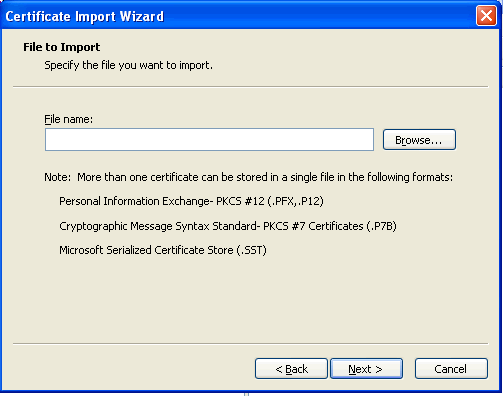Viewport: 503px width, 396px height.
Task: Click the Cryptographic Message Syntax Standard line
Action: (228, 226)
